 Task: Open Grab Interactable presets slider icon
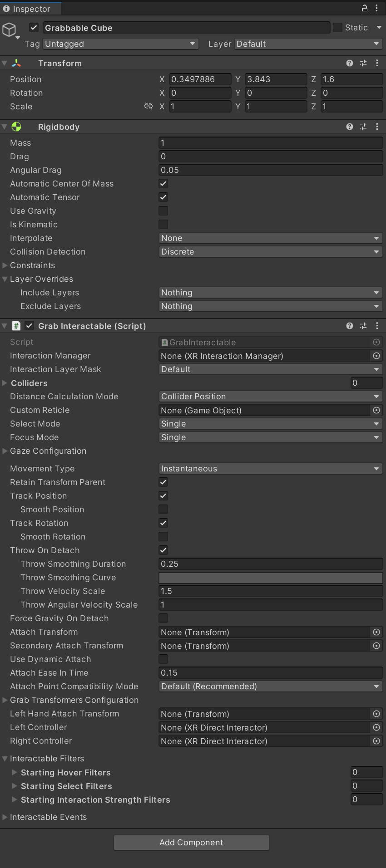point(363,326)
